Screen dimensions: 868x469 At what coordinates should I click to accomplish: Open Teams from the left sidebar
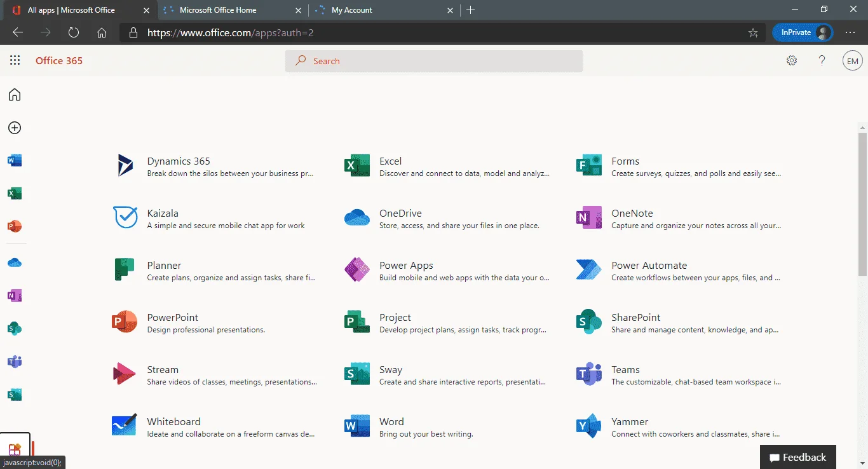pos(15,362)
